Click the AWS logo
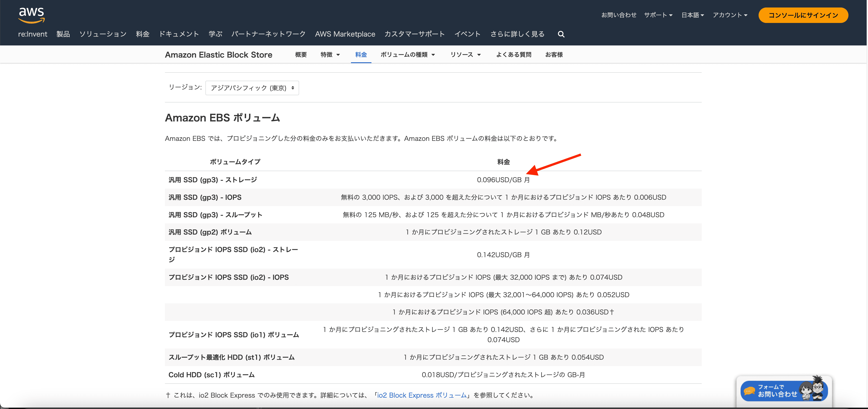Image resolution: width=868 pixels, height=409 pixels. [x=31, y=15]
